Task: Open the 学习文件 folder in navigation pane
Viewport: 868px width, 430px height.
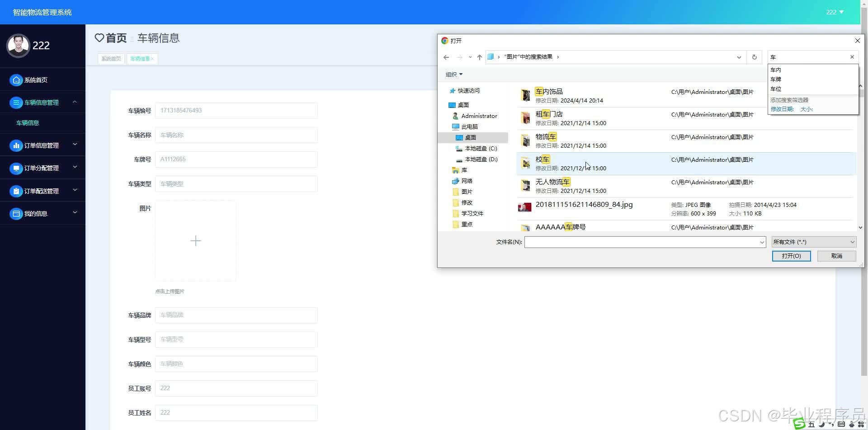Action: [x=468, y=214]
